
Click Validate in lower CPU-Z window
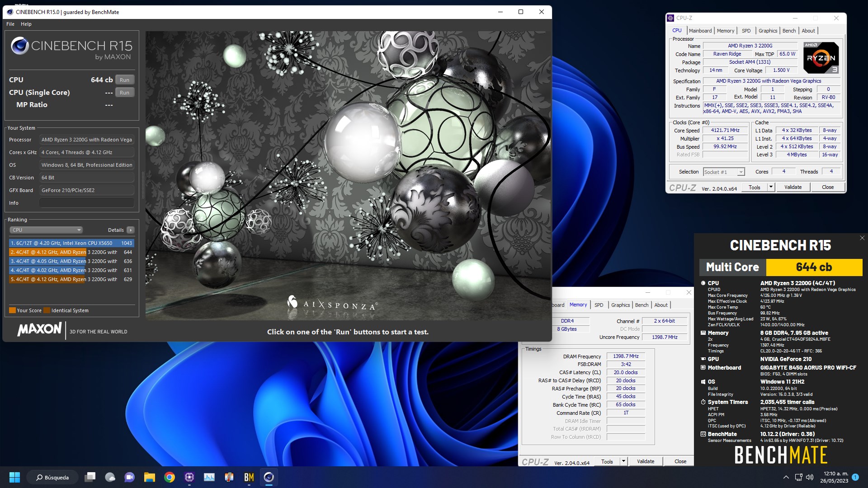pos(645,461)
